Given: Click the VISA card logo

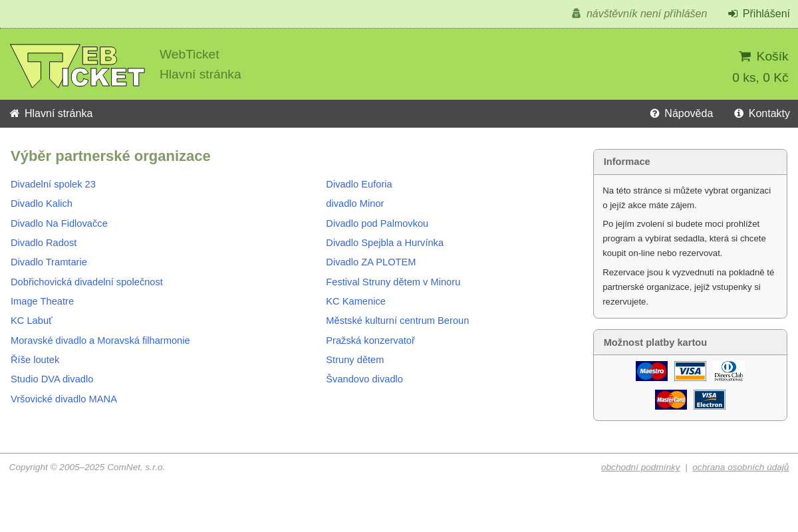Looking at the screenshot, I should pos(690,370).
